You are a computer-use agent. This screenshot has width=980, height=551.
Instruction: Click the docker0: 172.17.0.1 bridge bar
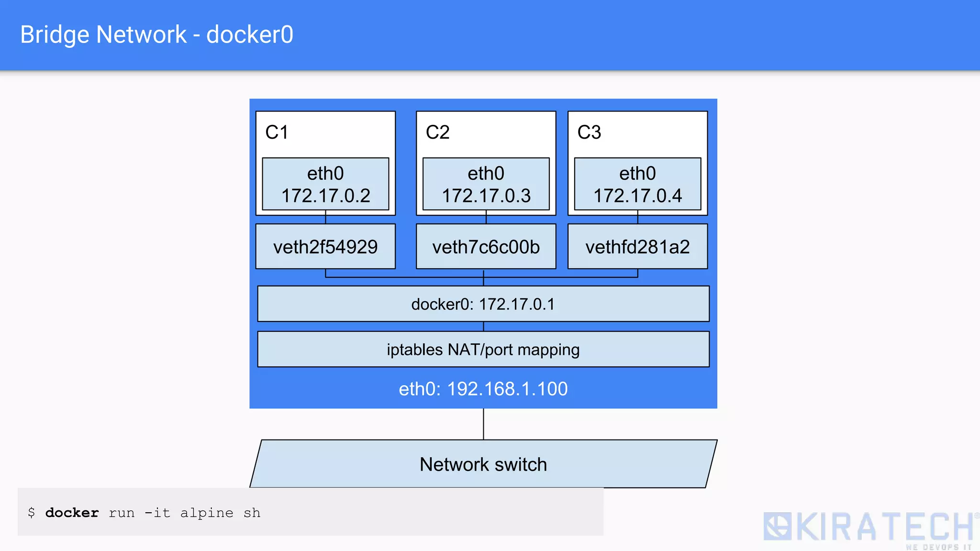pyautogui.click(x=483, y=304)
